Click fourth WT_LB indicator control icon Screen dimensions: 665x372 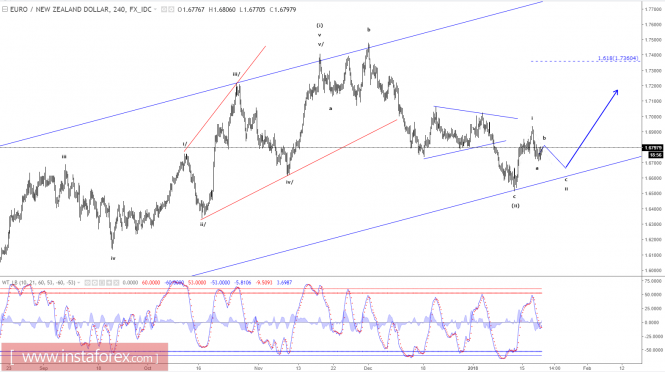pyautogui.click(x=109, y=282)
